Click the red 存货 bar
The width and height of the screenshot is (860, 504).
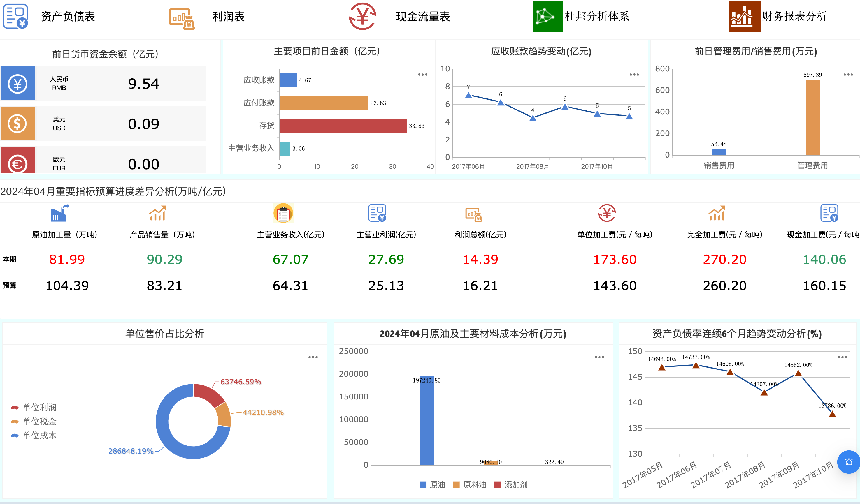[343, 126]
